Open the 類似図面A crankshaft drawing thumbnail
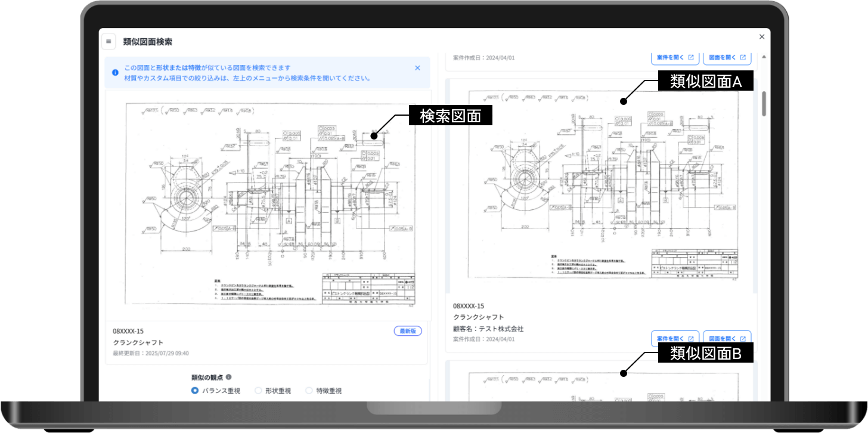This screenshot has height=433, width=868. (x=600, y=185)
